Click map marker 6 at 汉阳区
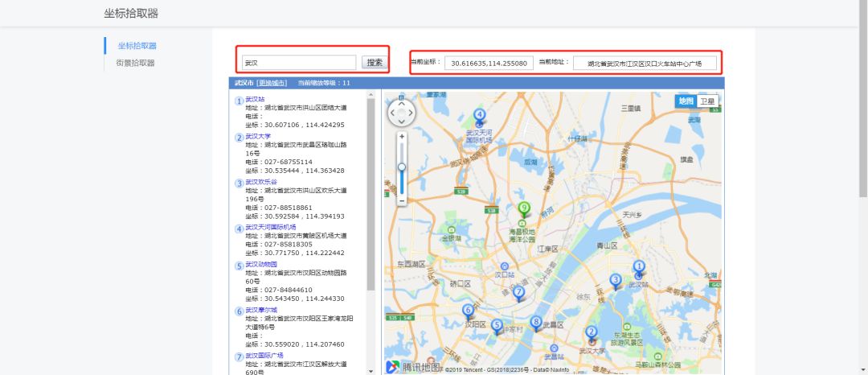The image size is (868, 375). click(469, 311)
